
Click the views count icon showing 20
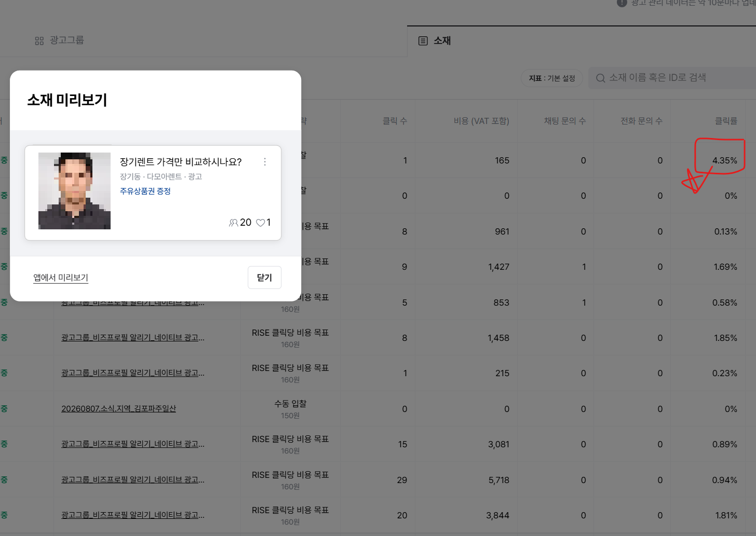tap(234, 223)
